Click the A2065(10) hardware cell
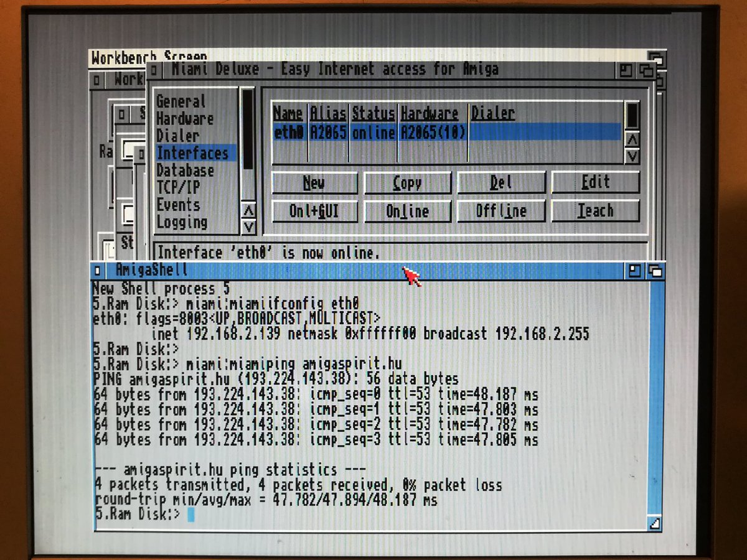 [433, 133]
